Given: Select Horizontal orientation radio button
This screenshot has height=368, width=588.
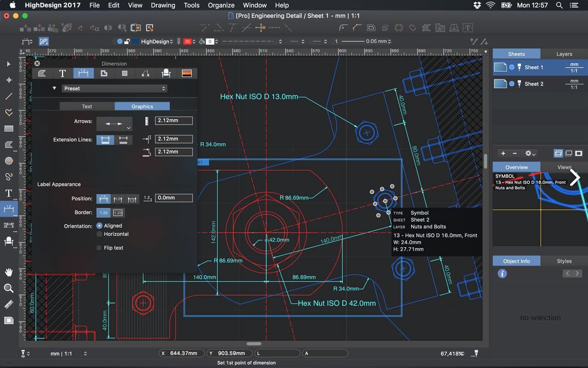Looking at the screenshot, I should pos(99,234).
